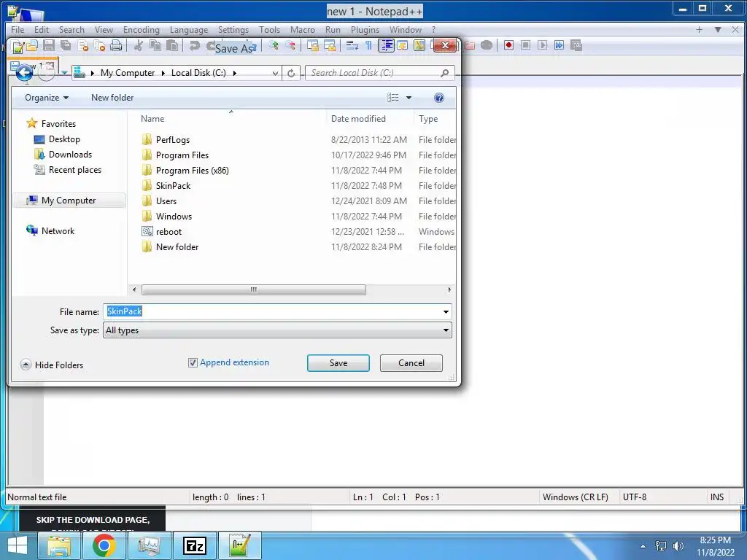The image size is (747, 560).
Task: Open the Organize dropdown menu
Action: click(47, 98)
